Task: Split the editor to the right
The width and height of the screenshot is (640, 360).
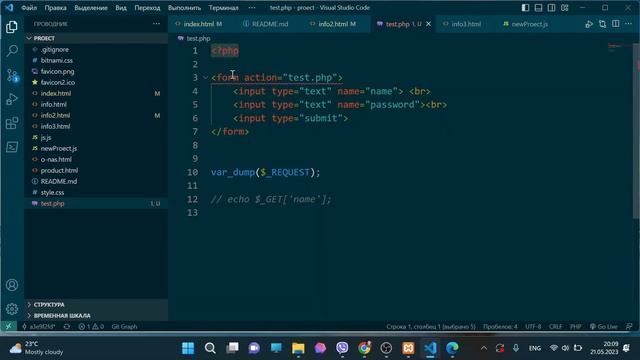Action: (616, 24)
